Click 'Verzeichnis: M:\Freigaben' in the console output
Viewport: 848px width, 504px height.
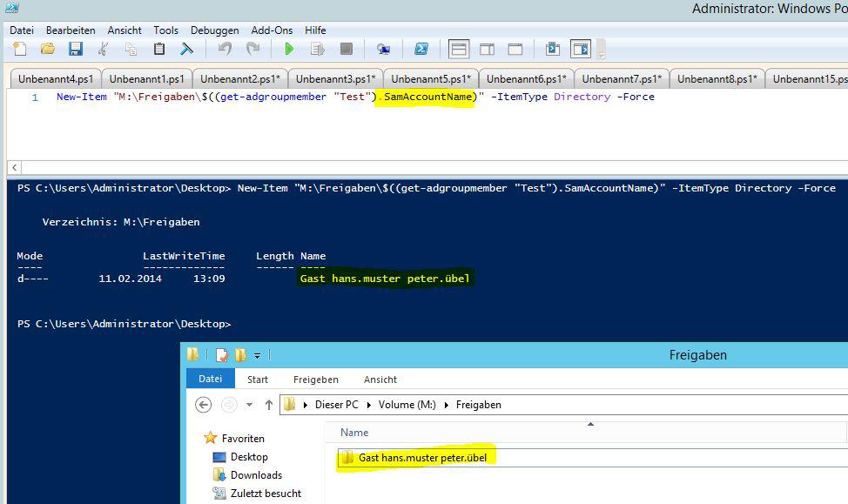click(x=121, y=222)
